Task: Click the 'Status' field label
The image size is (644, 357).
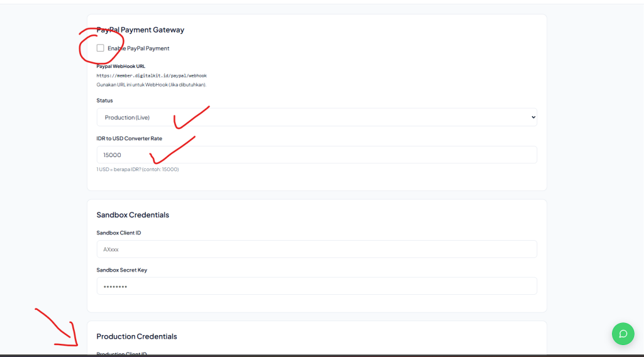Action: (x=104, y=101)
